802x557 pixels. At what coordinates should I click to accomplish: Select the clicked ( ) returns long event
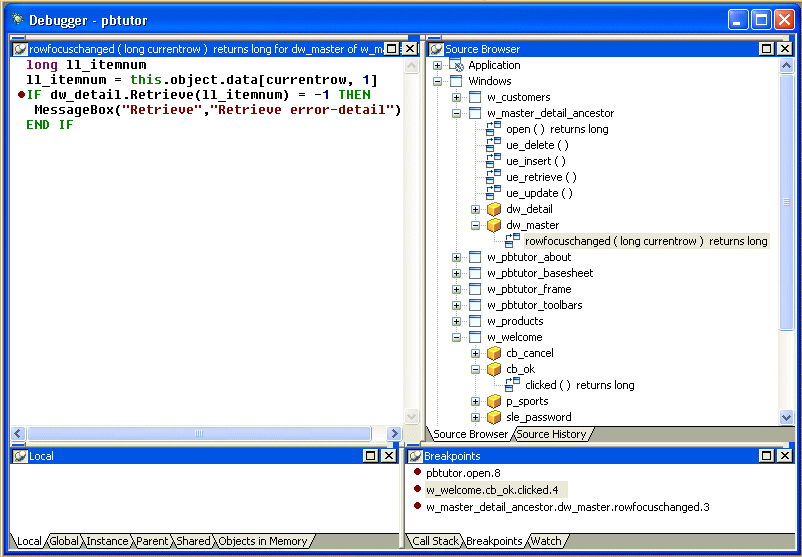[580, 385]
